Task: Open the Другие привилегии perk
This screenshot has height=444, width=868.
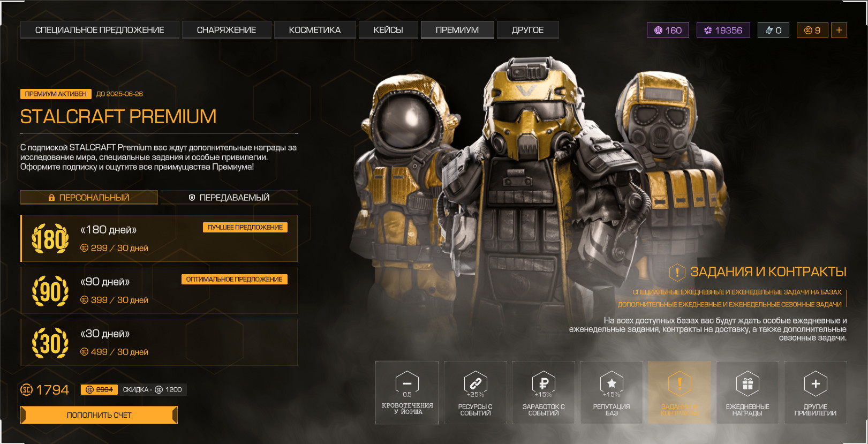Action: pyautogui.click(x=816, y=393)
